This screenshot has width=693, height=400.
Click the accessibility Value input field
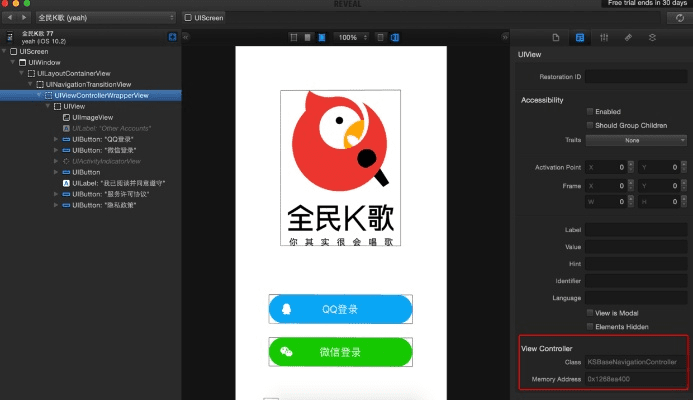coord(636,247)
